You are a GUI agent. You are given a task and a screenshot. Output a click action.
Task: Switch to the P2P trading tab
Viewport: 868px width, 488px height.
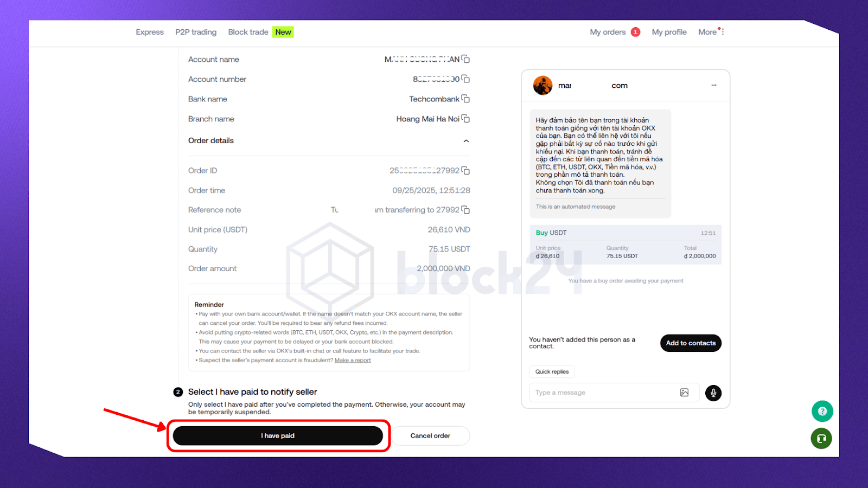point(196,32)
